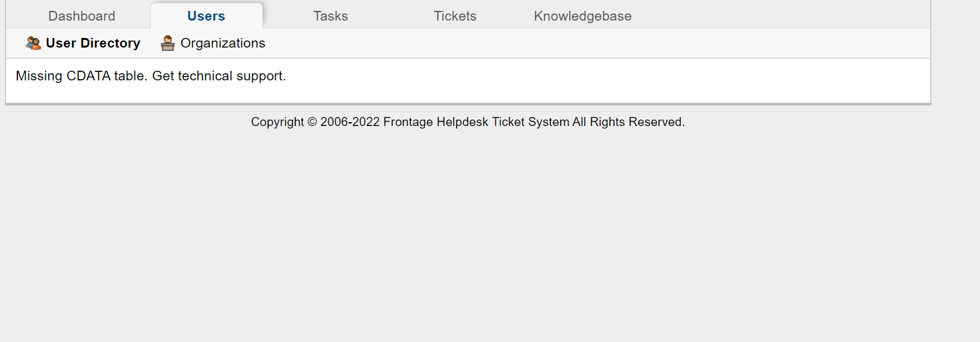Open the Organizations text link

(222, 43)
